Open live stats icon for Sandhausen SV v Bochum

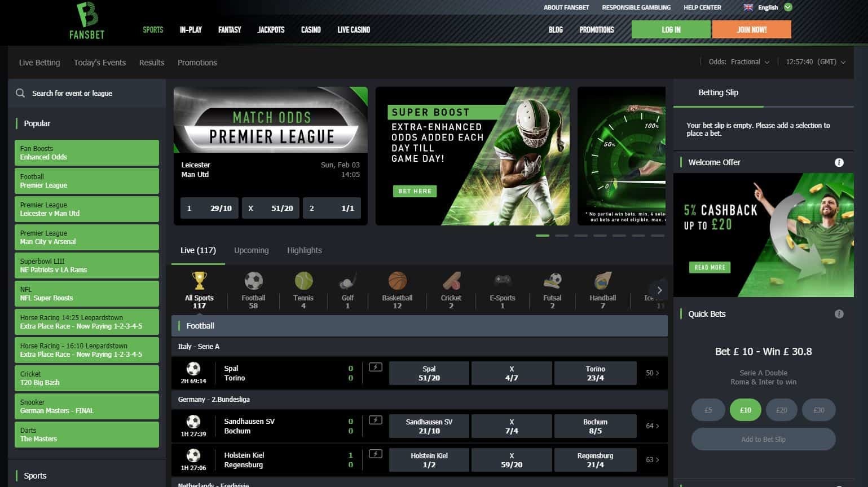point(376,420)
